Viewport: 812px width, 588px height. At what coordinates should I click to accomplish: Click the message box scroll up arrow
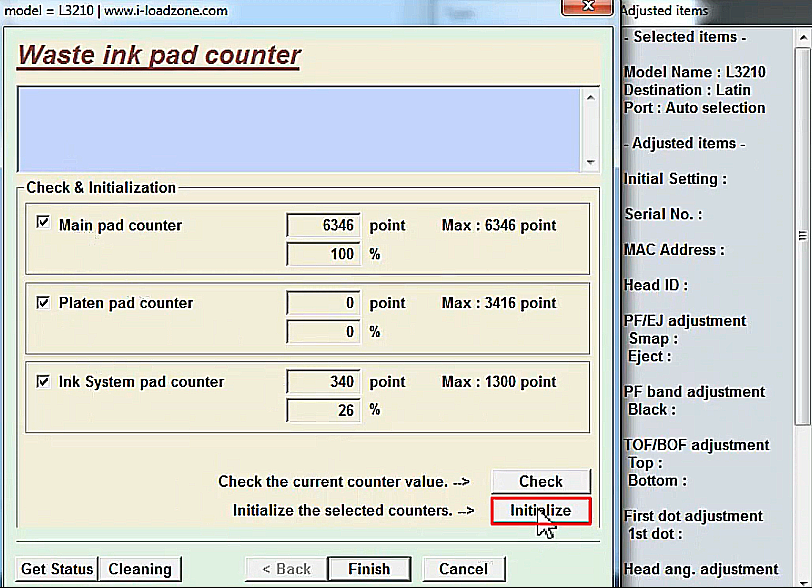point(591,98)
